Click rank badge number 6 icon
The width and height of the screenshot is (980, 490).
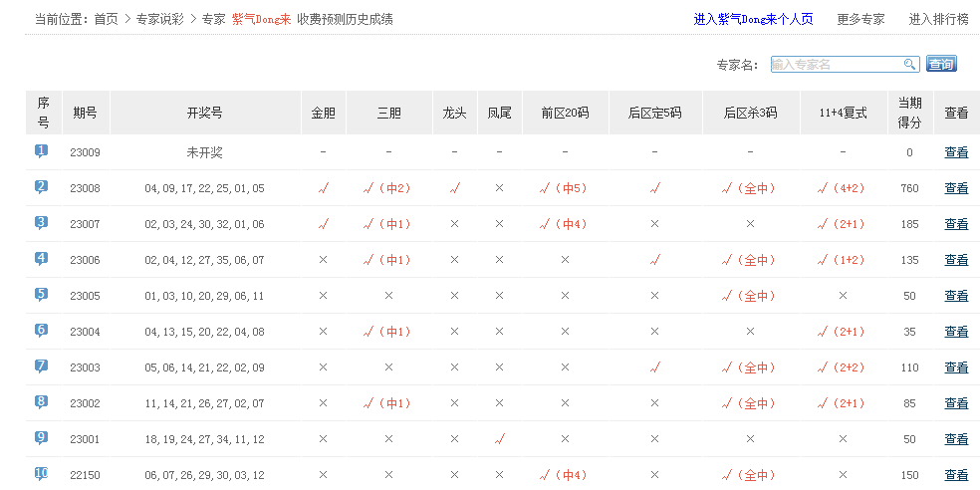coord(42,331)
